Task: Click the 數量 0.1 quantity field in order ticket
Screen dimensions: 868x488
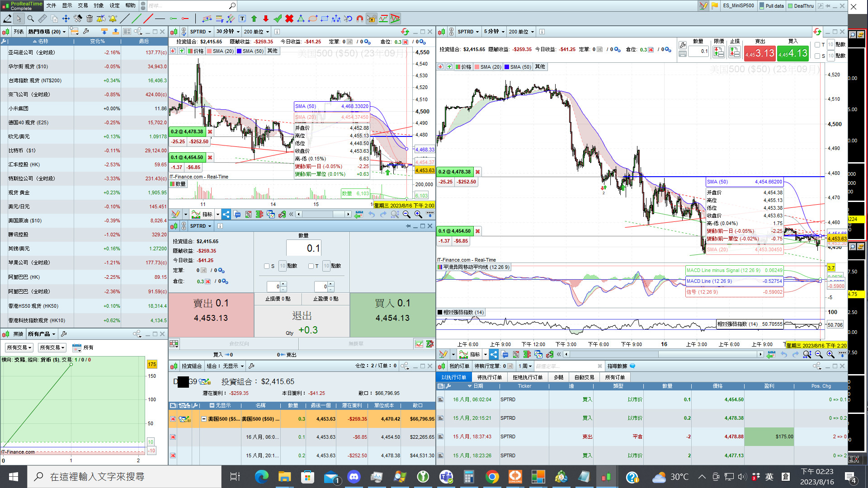Action: click(303, 248)
